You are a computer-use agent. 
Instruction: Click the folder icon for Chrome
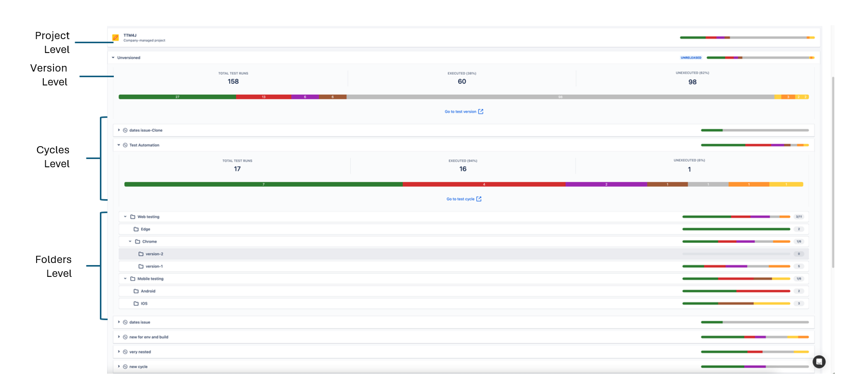click(137, 241)
